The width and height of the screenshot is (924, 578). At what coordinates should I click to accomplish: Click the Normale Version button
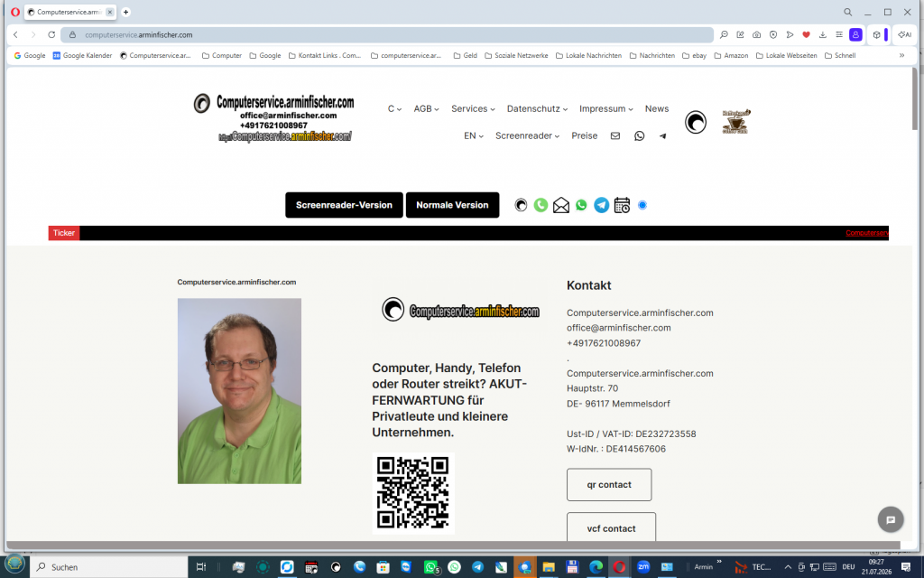[453, 205]
